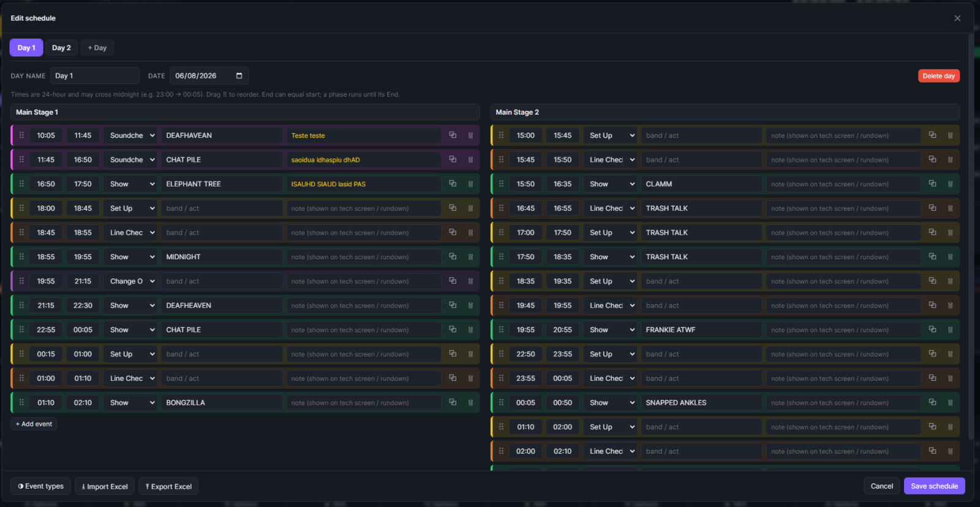Cancel the schedule edits
Image resolution: width=980 pixels, height=507 pixels.
tap(882, 486)
